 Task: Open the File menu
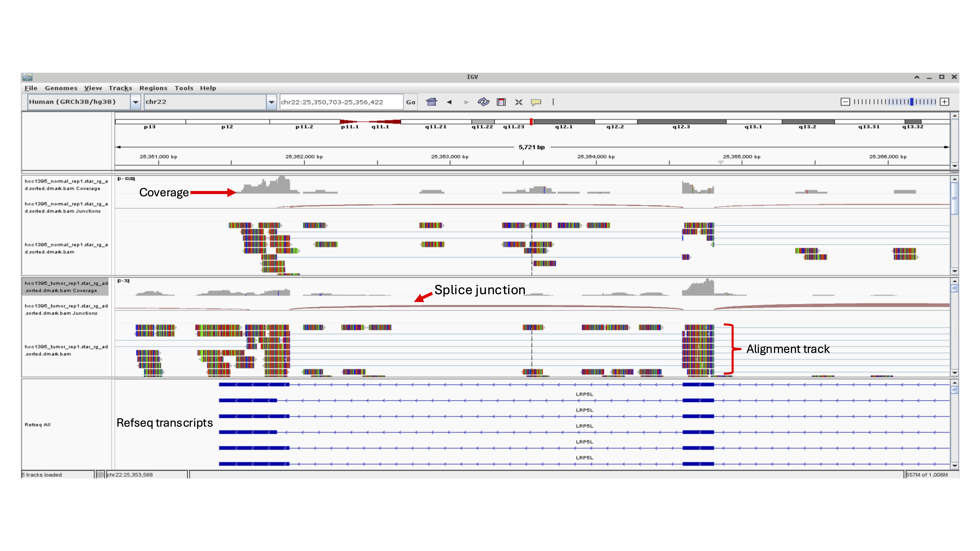(x=31, y=88)
